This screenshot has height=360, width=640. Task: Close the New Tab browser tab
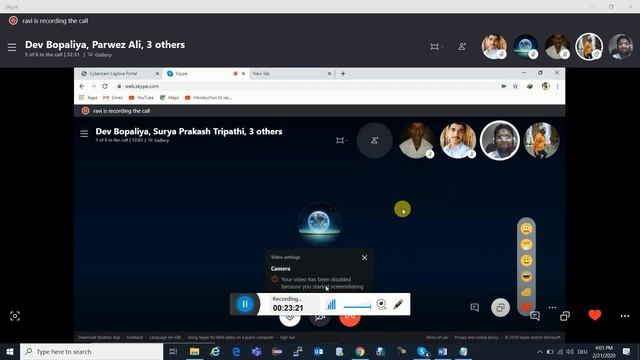point(329,73)
